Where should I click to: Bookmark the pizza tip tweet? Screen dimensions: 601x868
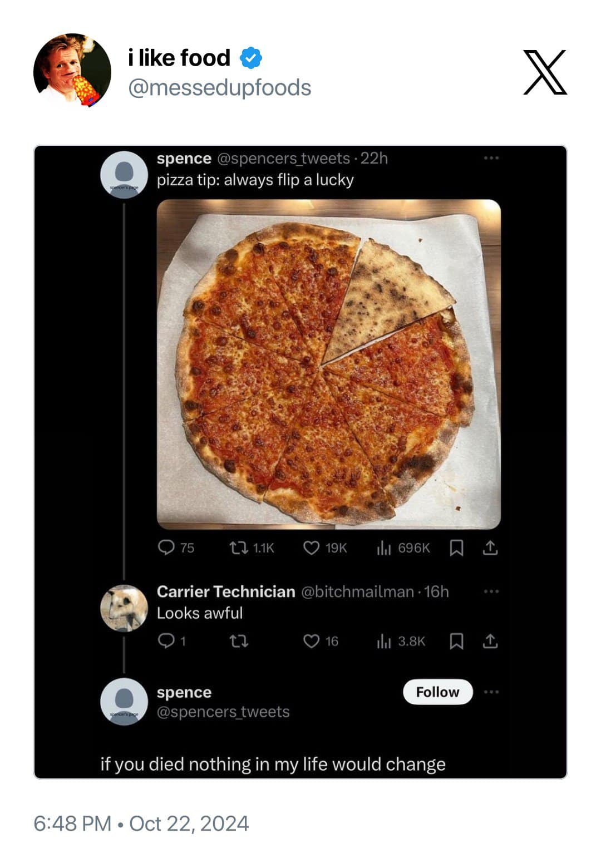456,548
